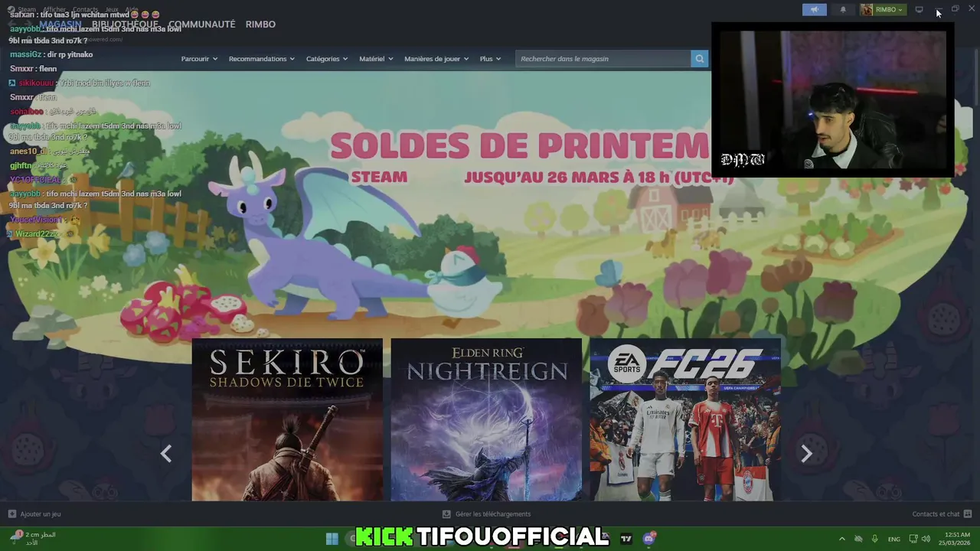Open the RIMBO account dropdown
Image resolution: width=980 pixels, height=551 pixels.
pyautogui.click(x=889, y=10)
